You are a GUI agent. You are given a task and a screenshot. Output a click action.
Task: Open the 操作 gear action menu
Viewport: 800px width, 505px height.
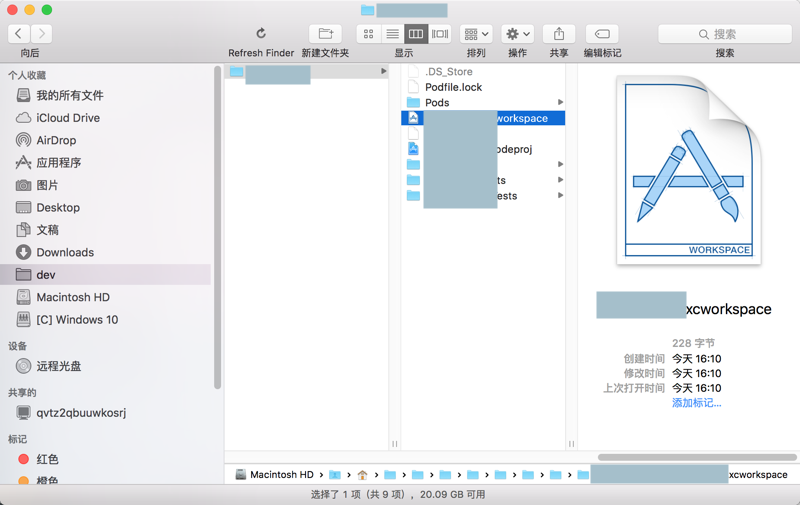[x=517, y=34]
